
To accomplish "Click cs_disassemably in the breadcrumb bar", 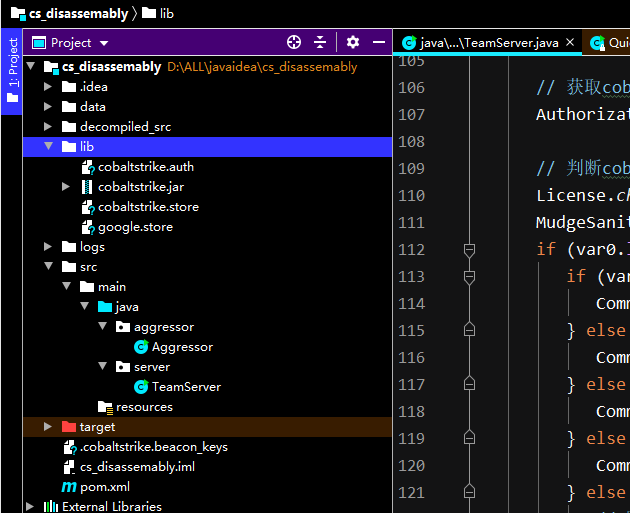I will pyautogui.click(x=78, y=13).
